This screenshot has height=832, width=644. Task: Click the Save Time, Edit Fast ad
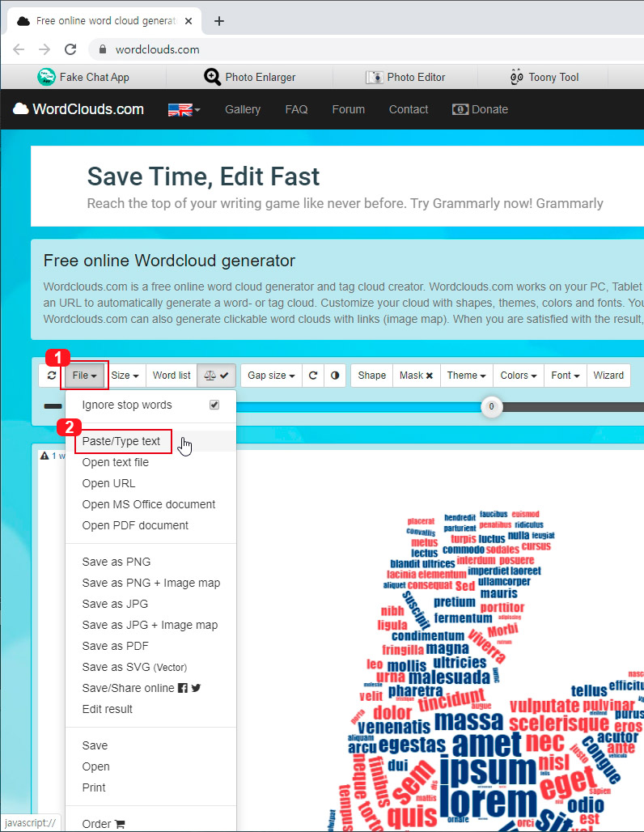pyautogui.click(x=337, y=186)
